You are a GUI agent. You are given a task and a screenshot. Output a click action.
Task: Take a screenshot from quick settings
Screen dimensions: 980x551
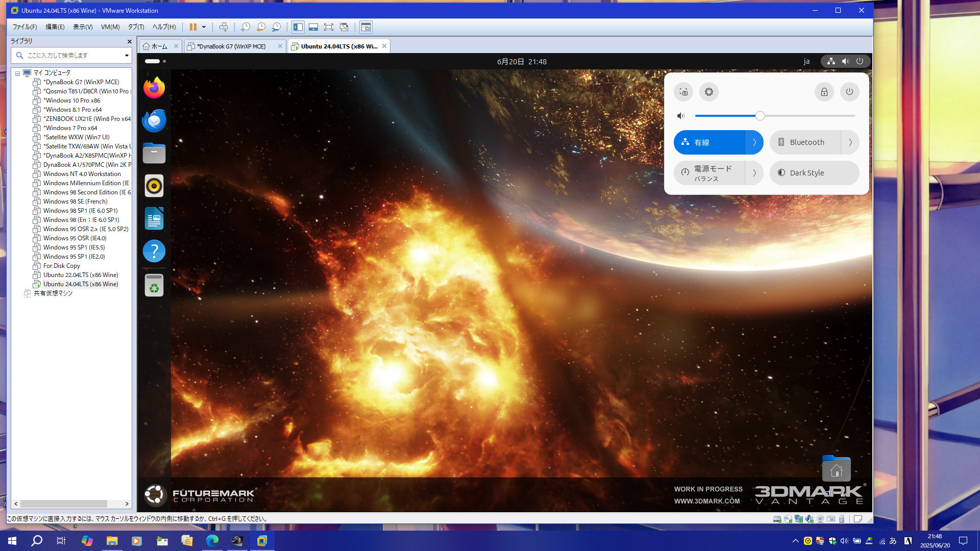pos(683,92)
